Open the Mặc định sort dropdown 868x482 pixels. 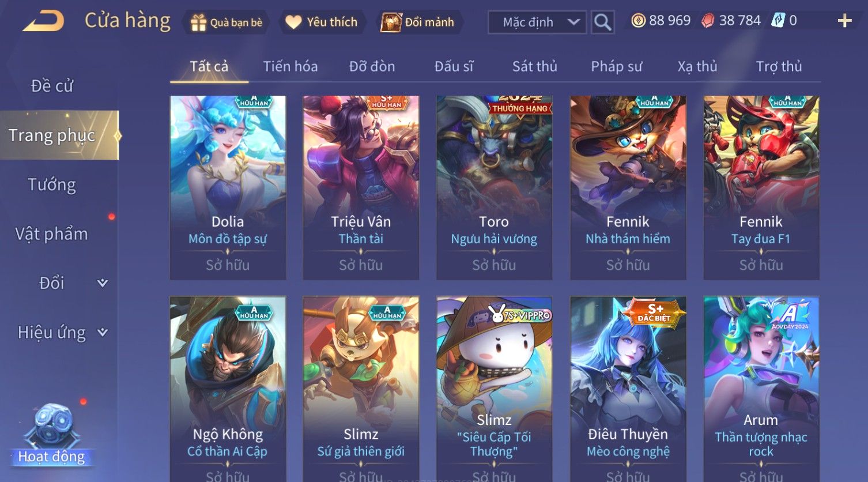537,22
